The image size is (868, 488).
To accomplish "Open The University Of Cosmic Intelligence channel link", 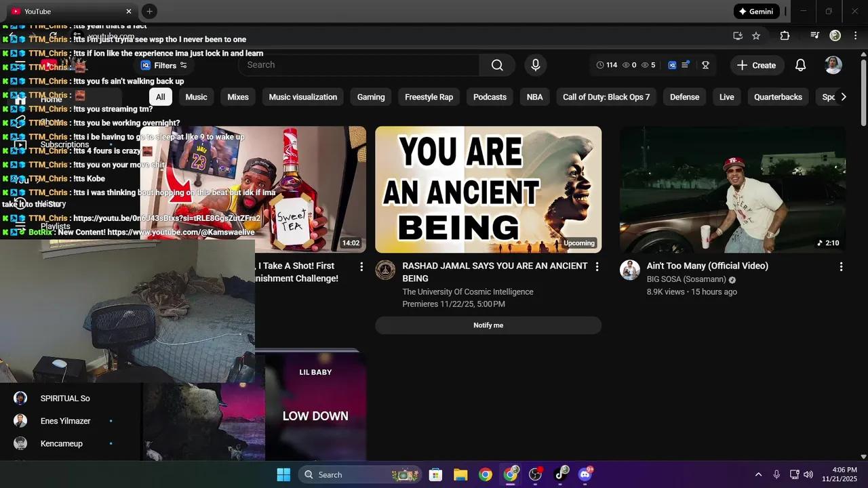I will tap(468, 292).
